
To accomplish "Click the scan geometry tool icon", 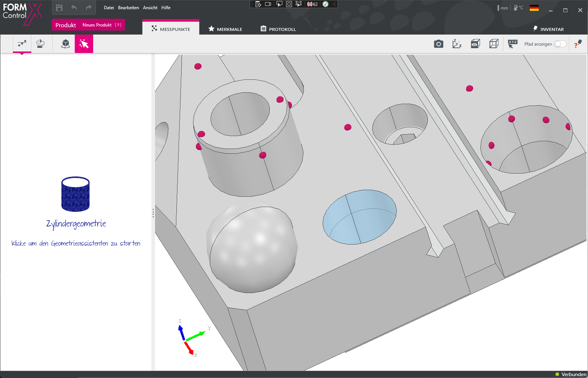I will click(41, 44).
